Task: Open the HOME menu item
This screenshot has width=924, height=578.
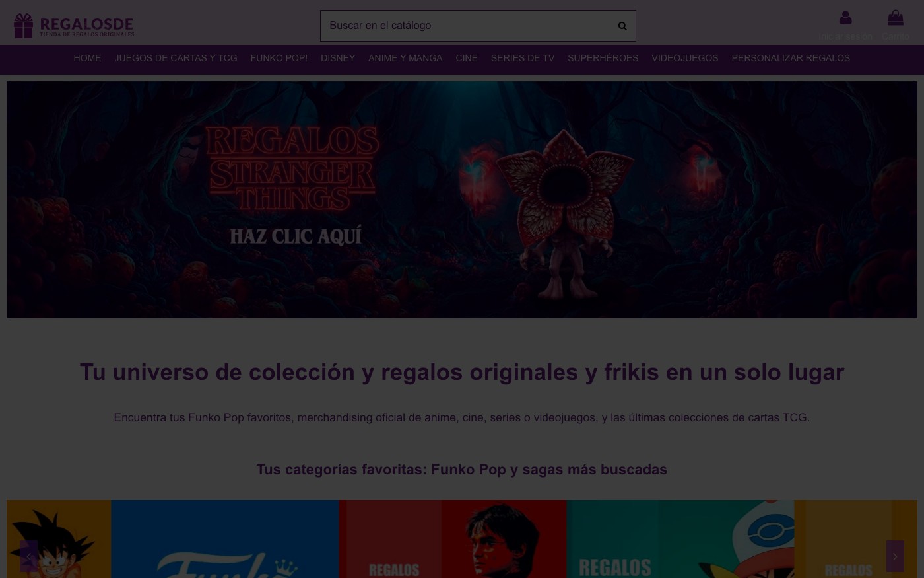Action: coord(87,58)
